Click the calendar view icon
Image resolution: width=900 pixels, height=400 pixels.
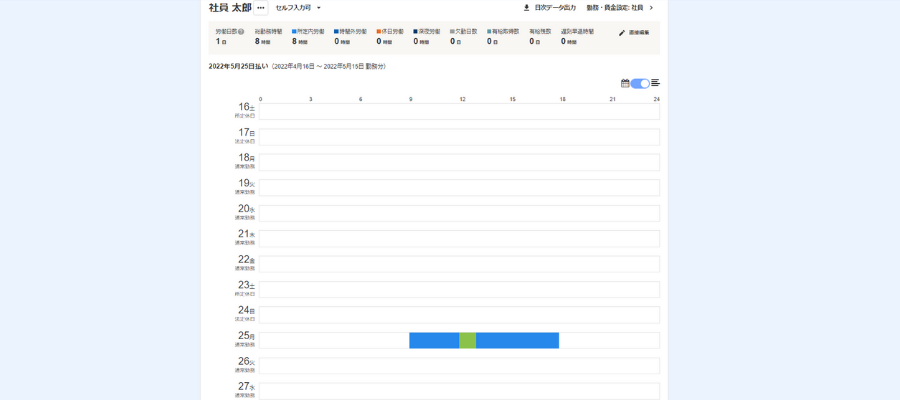pyautogui.click(x=625, y=83)
